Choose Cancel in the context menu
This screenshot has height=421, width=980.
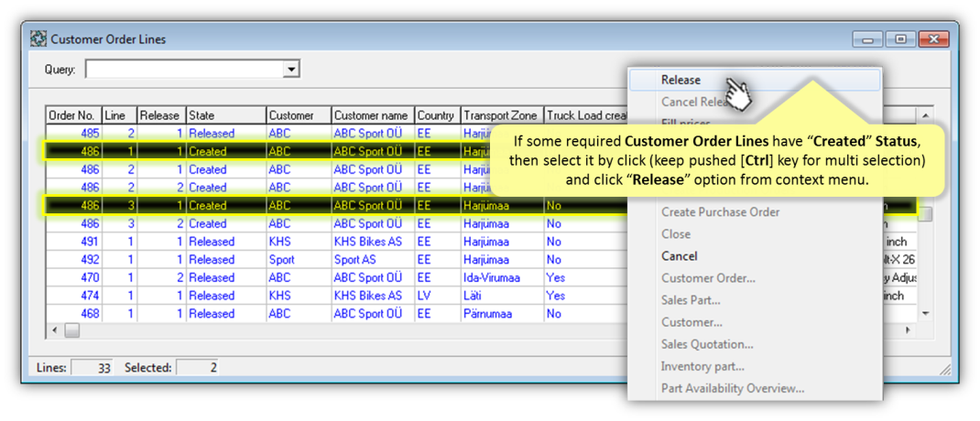tap(680, 256)
